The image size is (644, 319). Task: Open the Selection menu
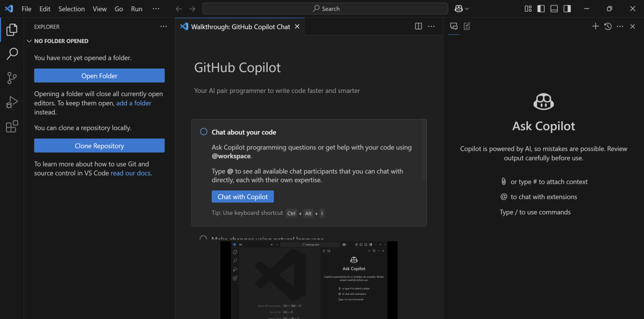[x=71, y=9]
